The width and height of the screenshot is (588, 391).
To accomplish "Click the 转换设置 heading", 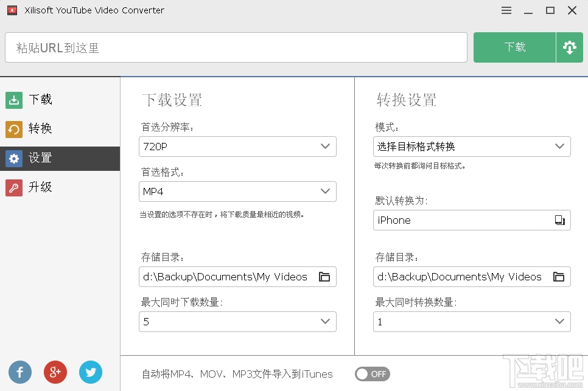I will pos(407,100).
